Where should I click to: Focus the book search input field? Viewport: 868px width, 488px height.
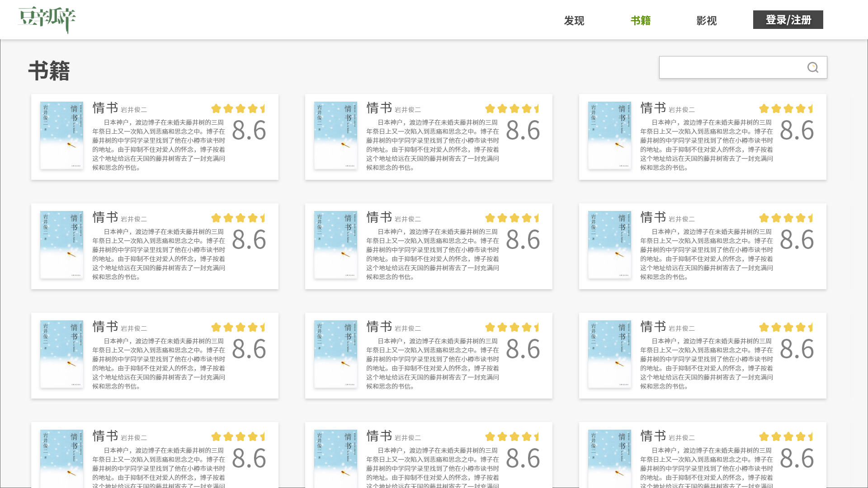pyautogui.click(x=730, y=67)
